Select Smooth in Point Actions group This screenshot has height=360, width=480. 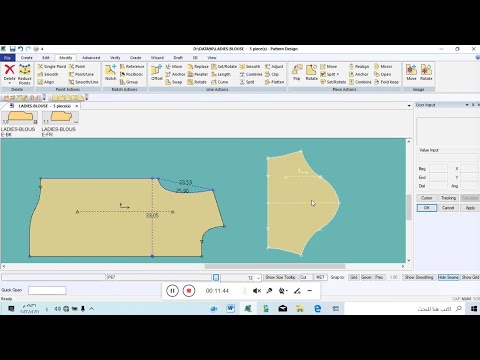point(48,74)
